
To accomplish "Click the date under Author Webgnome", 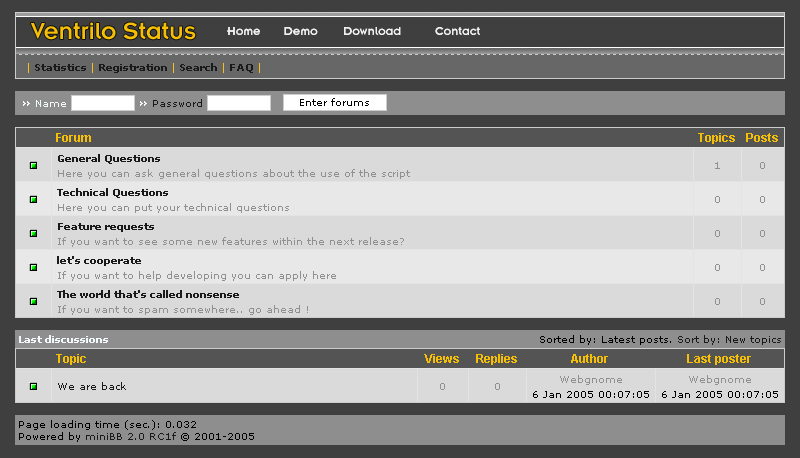I will 591,394.
